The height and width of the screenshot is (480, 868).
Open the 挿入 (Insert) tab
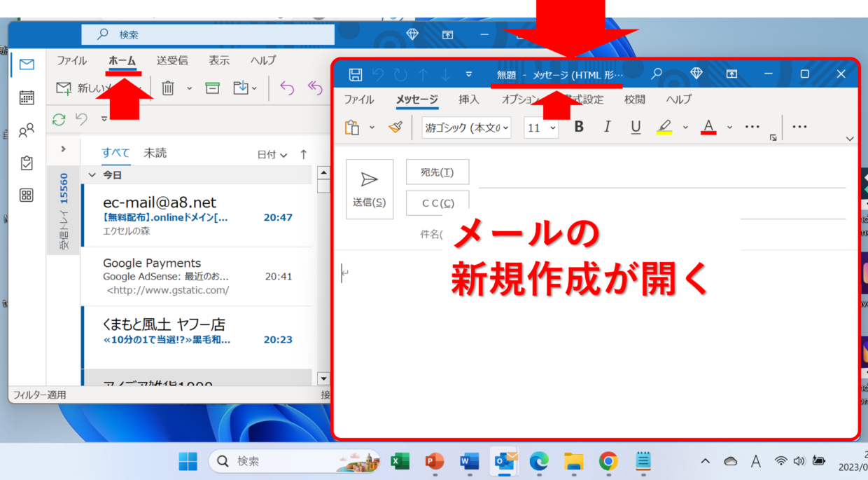point(469,100)
